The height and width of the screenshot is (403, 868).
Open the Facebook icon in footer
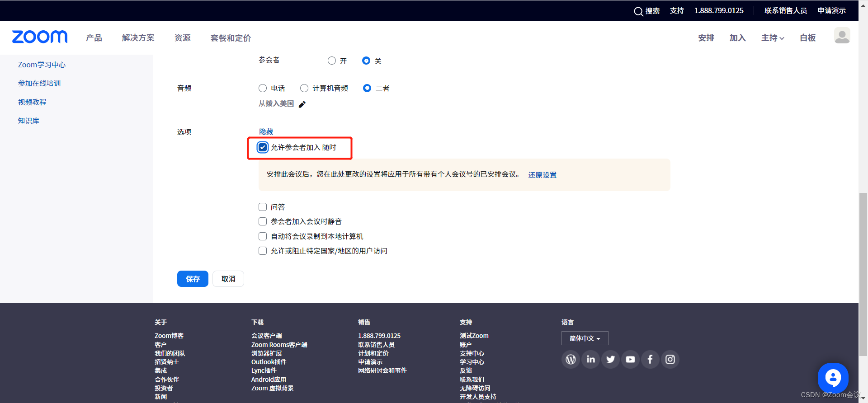click(x=650, y=360)
